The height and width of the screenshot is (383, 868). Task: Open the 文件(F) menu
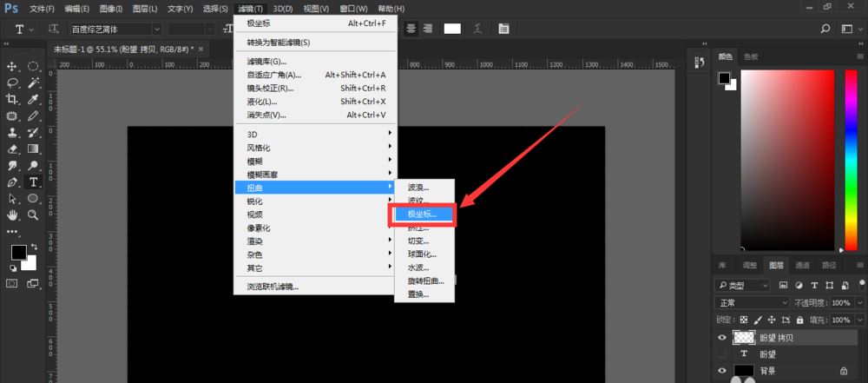(x=42, y=9)
